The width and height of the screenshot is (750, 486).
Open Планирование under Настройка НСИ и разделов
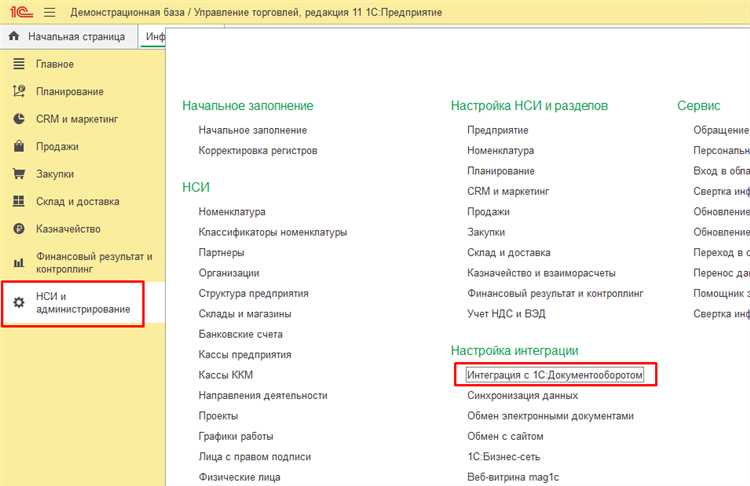click(501, 171)
